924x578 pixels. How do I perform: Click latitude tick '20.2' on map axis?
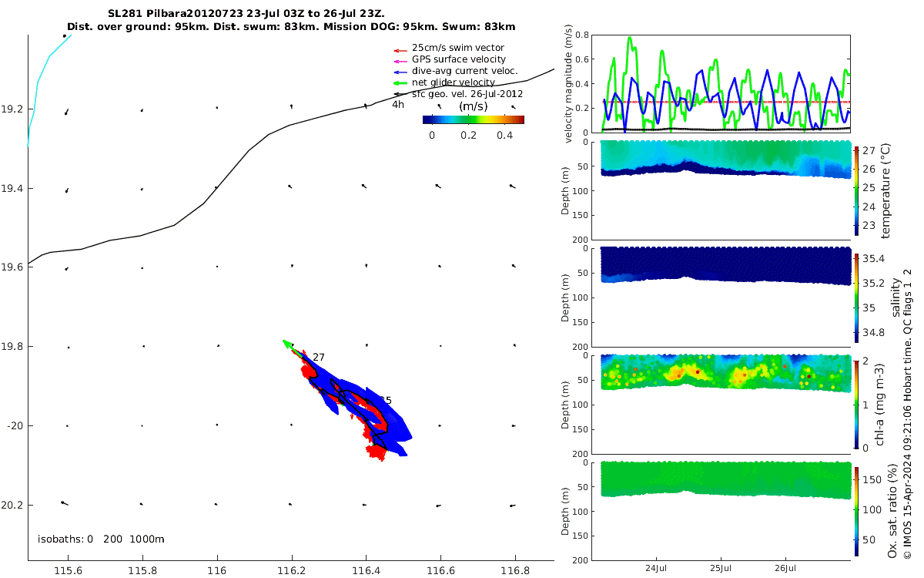coord(11,505)
